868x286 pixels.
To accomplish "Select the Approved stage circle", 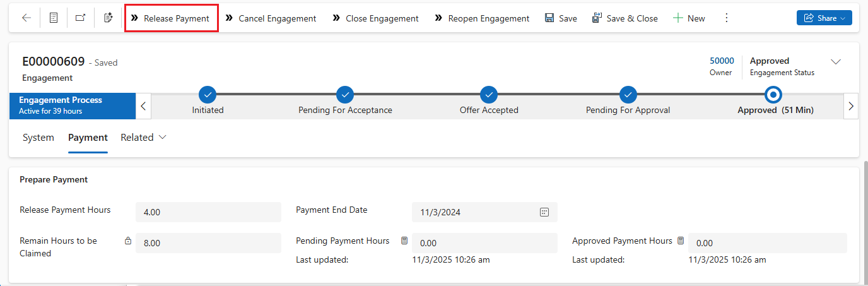I will tap(773, 95).
